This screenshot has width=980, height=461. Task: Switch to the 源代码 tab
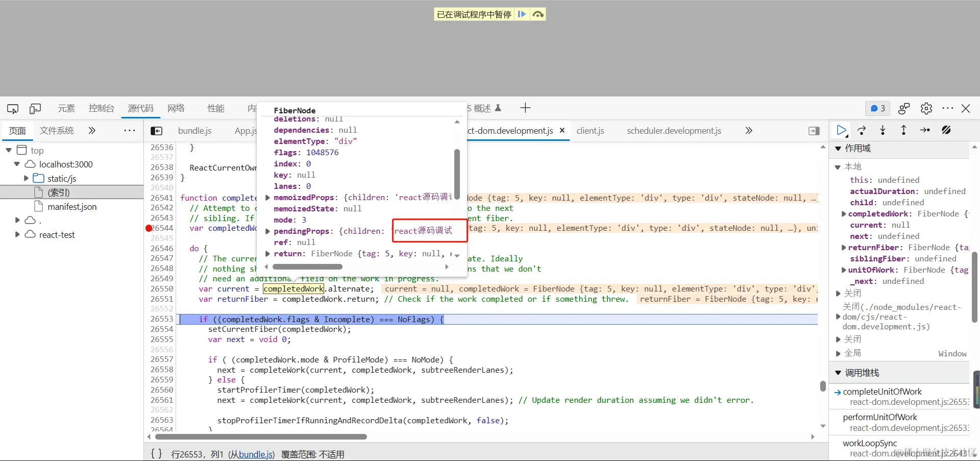coord(140,108)
